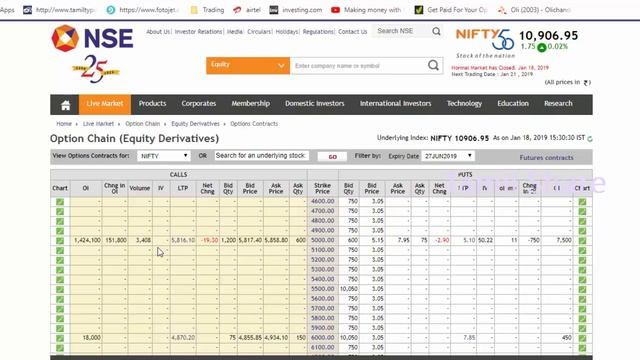
Task: Click strike price 5000.00
Action: pyautogui.click(x=322, y=240)
